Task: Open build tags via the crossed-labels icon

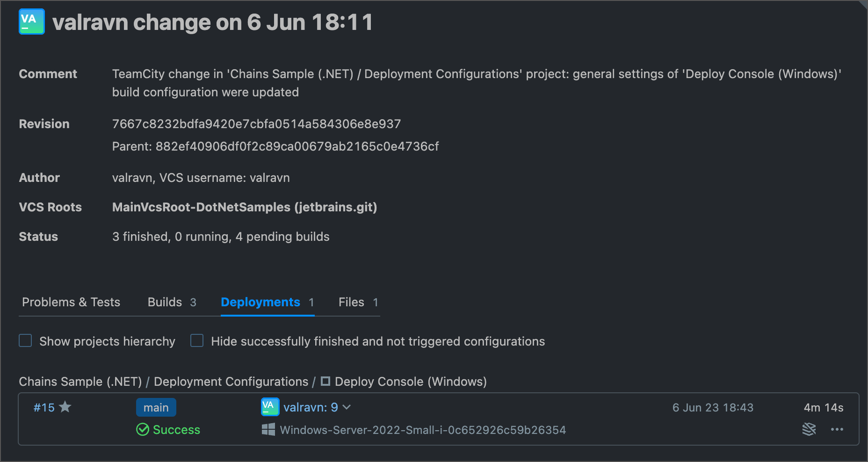Action: 809,429
